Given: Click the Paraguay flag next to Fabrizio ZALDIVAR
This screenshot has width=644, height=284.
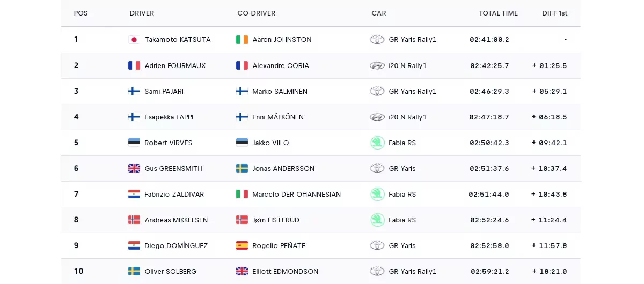Looking at the screenshot, I should (x=134, y=194).
